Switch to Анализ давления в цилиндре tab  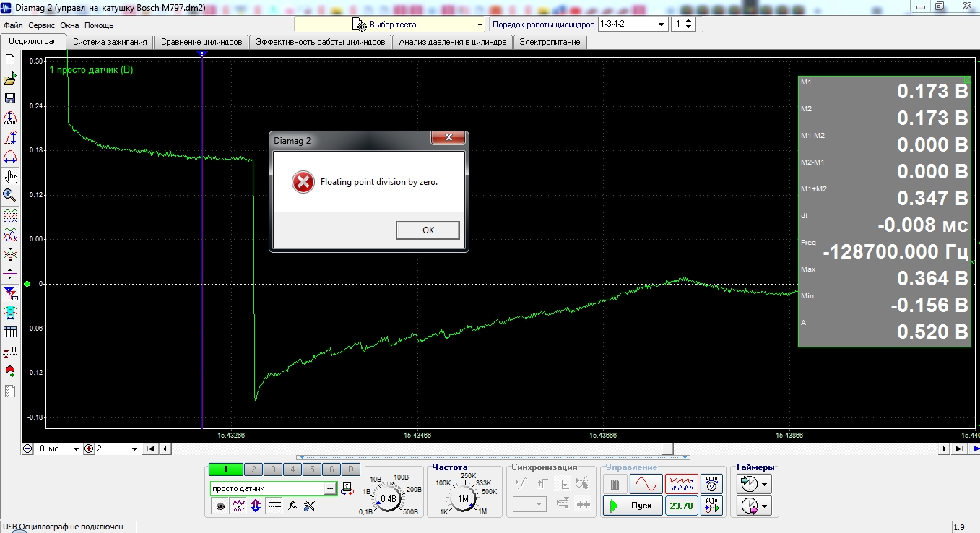pyautogui.click(x=452, y=42)
